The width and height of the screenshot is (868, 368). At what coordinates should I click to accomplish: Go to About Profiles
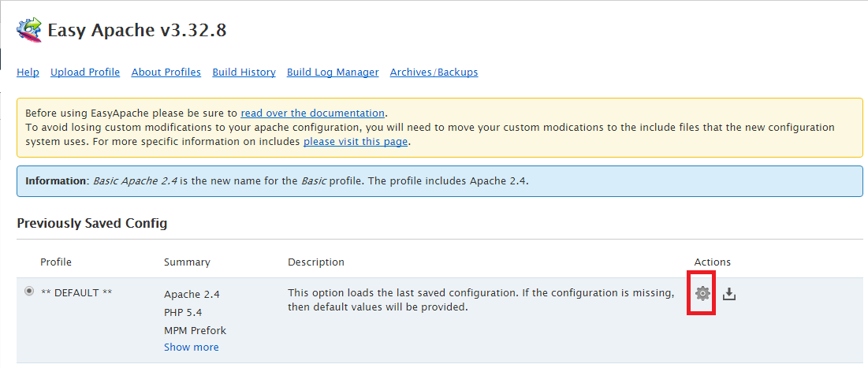[x=166, y=72]
